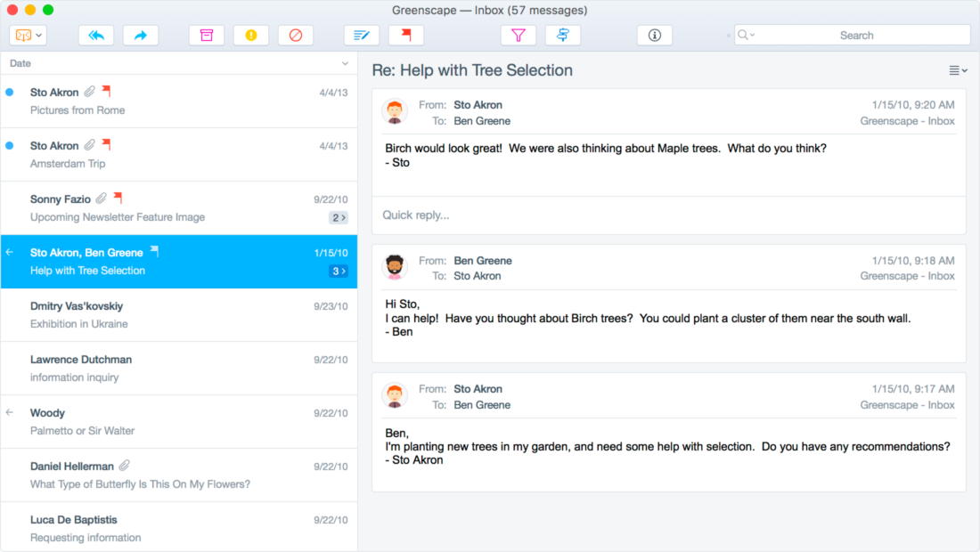Viewport: 980px width, 552px height.
Task: Click Sto Akron avatar on 9:20 AM message
Action: [395, 112]
